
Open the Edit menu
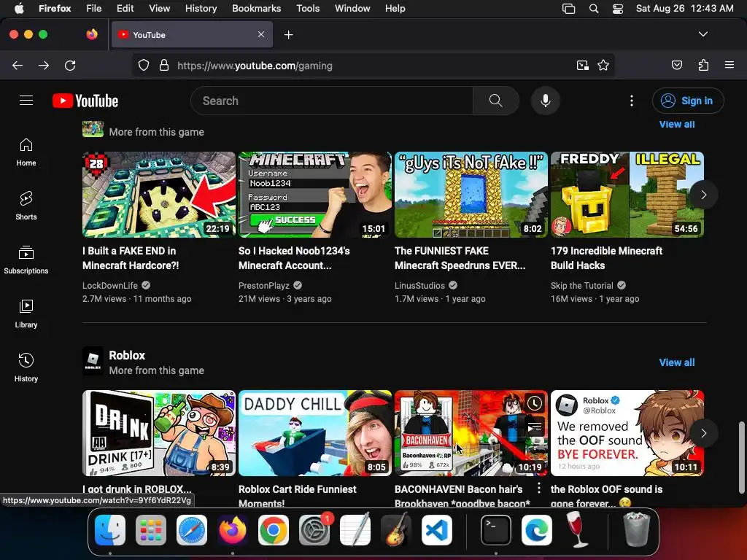[125, 8]
